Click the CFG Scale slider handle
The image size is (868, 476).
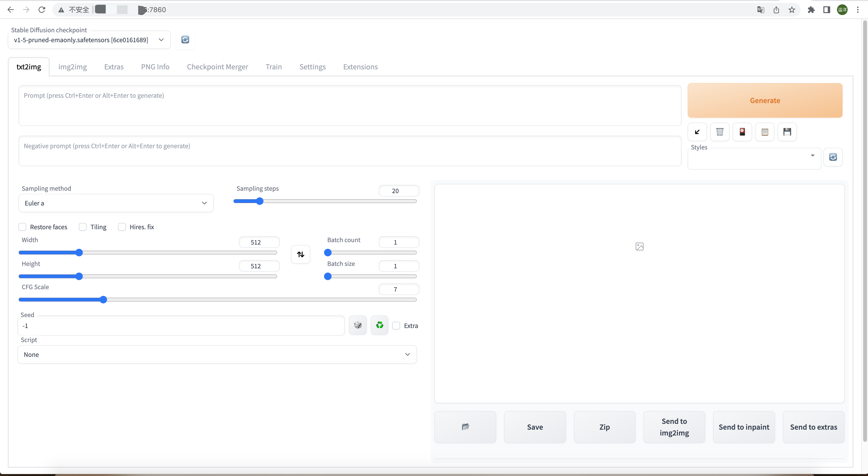point(104,300)
